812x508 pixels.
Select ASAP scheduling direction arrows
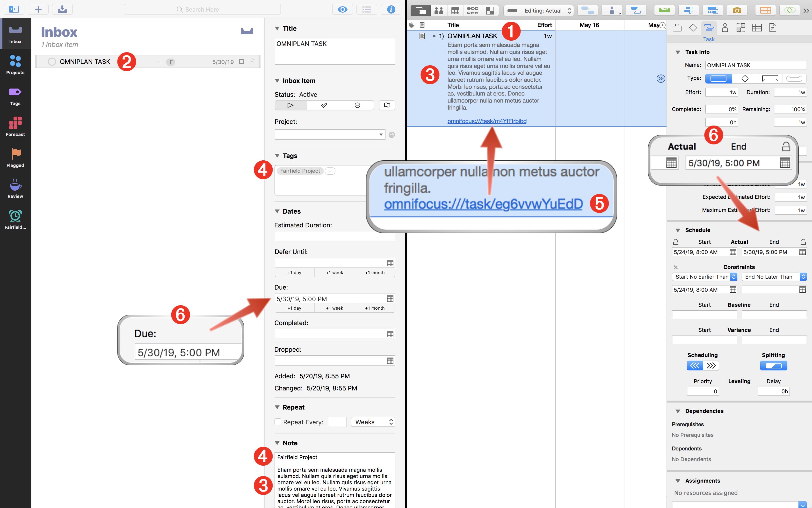point(695,366)
